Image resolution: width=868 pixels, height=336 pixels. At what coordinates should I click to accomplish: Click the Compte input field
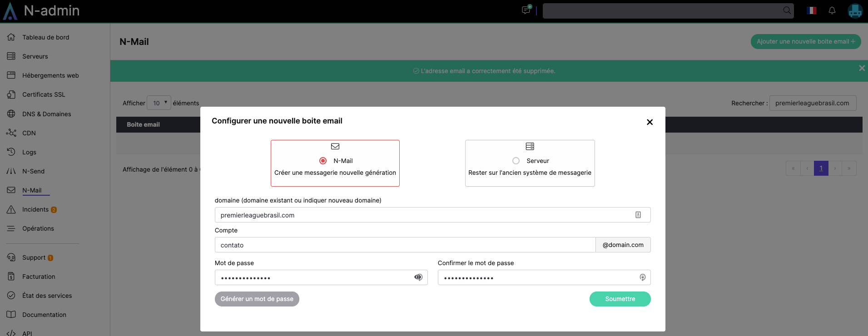(x=404, y=245)
